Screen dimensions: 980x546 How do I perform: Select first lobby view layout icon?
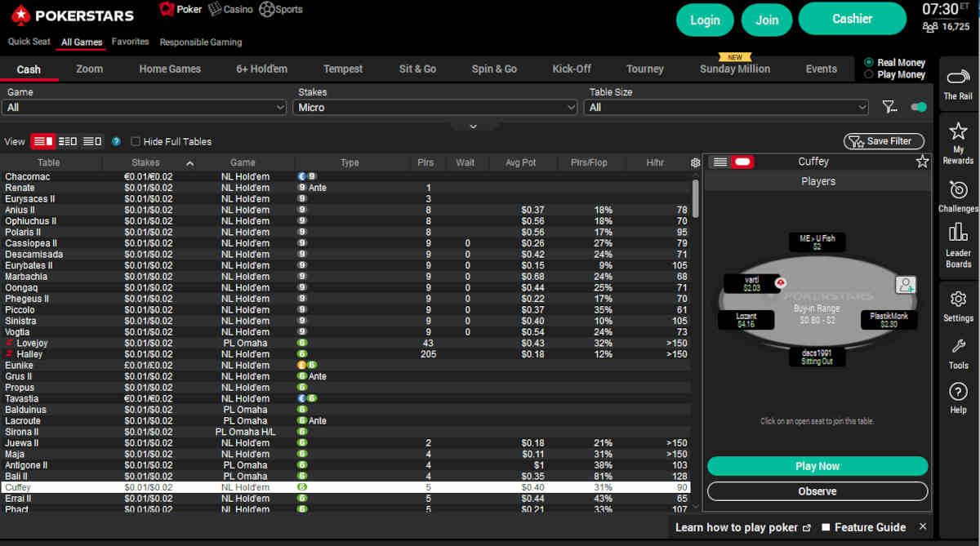point(43,141)
